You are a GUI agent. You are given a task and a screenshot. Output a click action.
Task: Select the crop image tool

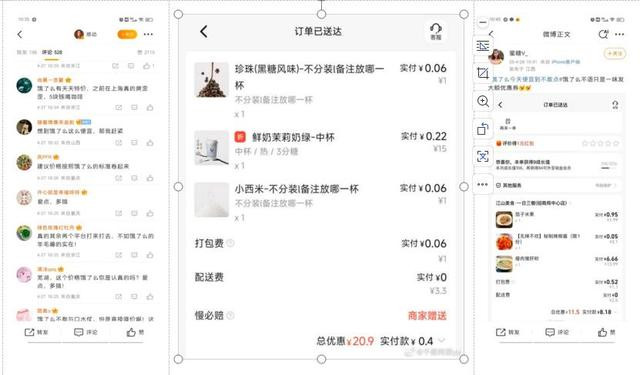pos(483,73)
